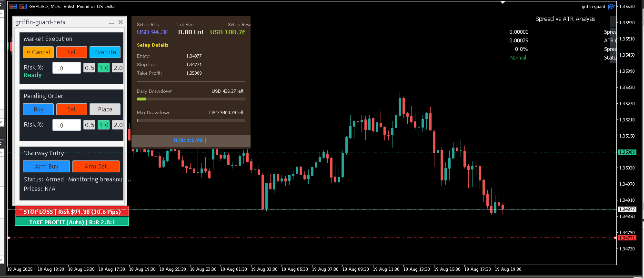Click the Daily Drawdown progress bar
Viewport: 644px width, 278px height.
click(x=191, y=99)
